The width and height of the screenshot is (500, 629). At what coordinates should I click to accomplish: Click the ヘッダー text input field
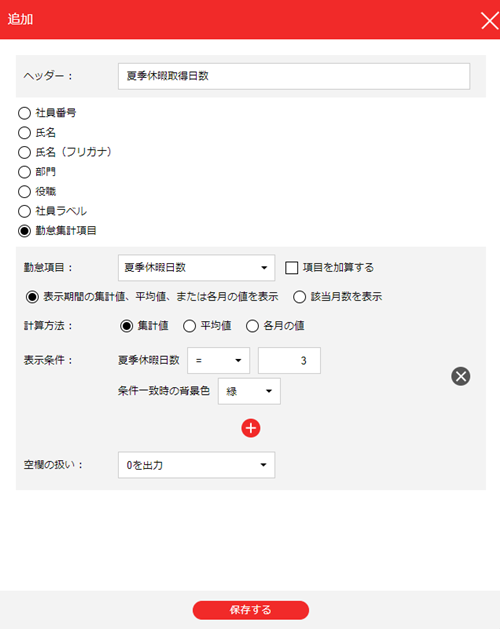tap(294, 76)
